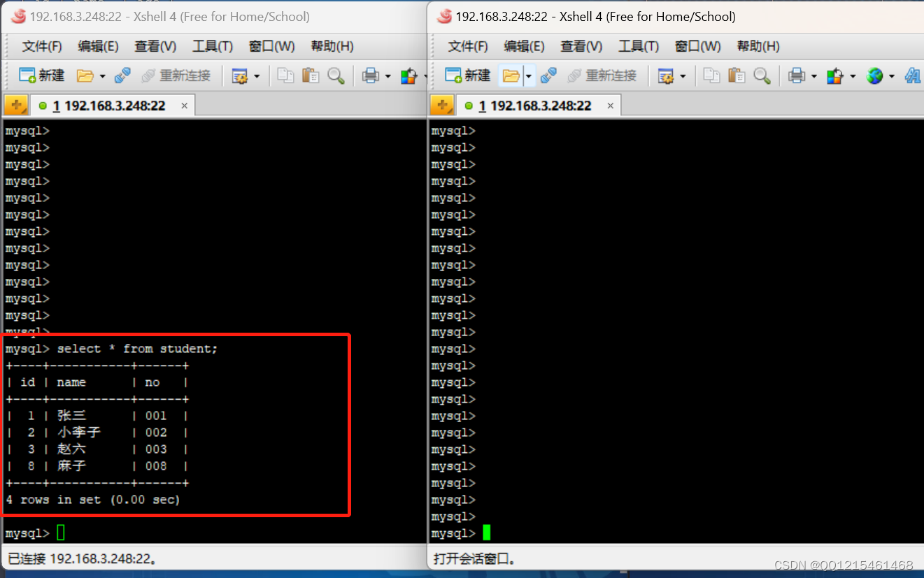924x578 pixels.
Task: Click the color scheme icon in right window
Action: [835, 75]
